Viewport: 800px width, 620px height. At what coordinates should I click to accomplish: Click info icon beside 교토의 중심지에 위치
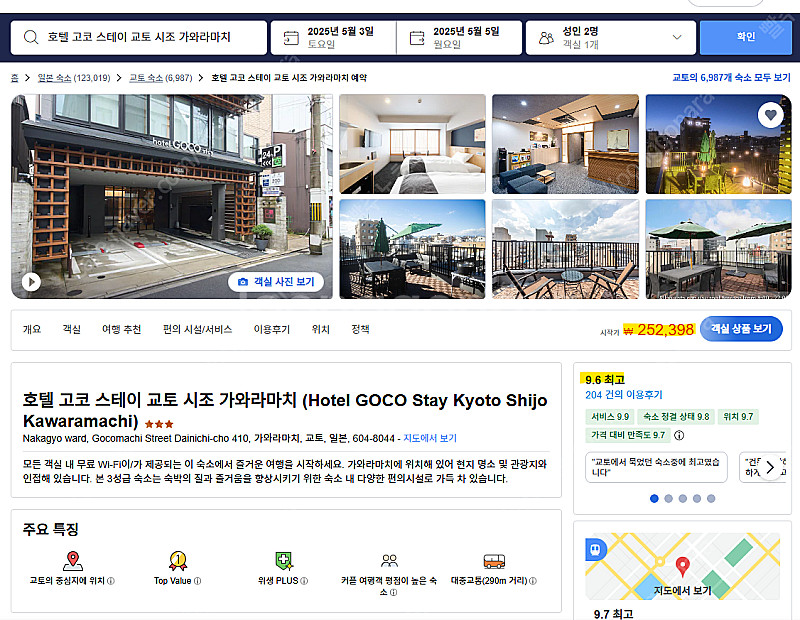tap(111, 581)
